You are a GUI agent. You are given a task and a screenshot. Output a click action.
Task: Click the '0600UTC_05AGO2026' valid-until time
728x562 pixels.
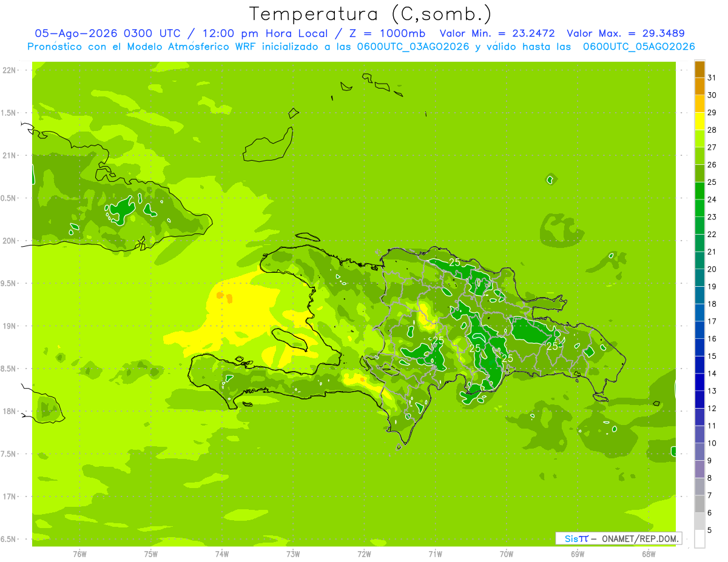click(639, 47)
